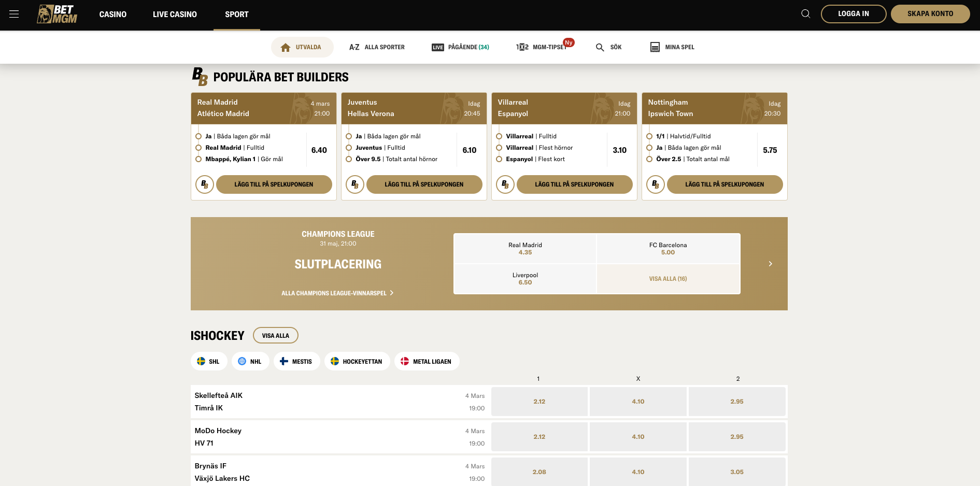Switch to Pågående (34) live events
The image size is (980, 486).
[460, 47]
